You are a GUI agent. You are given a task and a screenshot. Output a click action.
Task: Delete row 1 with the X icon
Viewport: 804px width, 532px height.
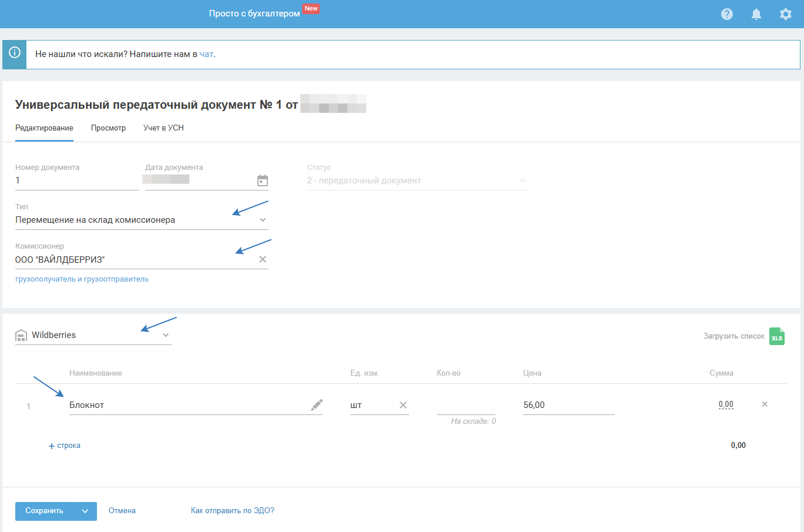click(765, 404)
